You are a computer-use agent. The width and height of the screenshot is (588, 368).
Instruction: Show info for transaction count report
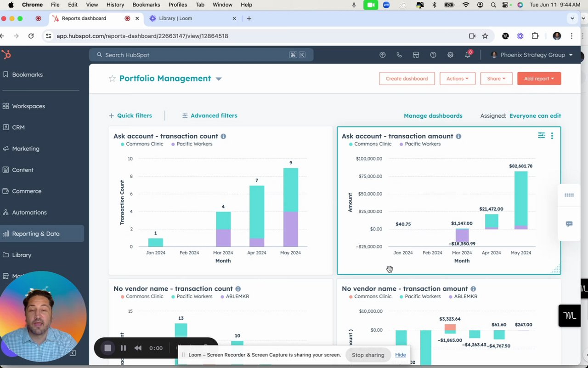[223, 136]
